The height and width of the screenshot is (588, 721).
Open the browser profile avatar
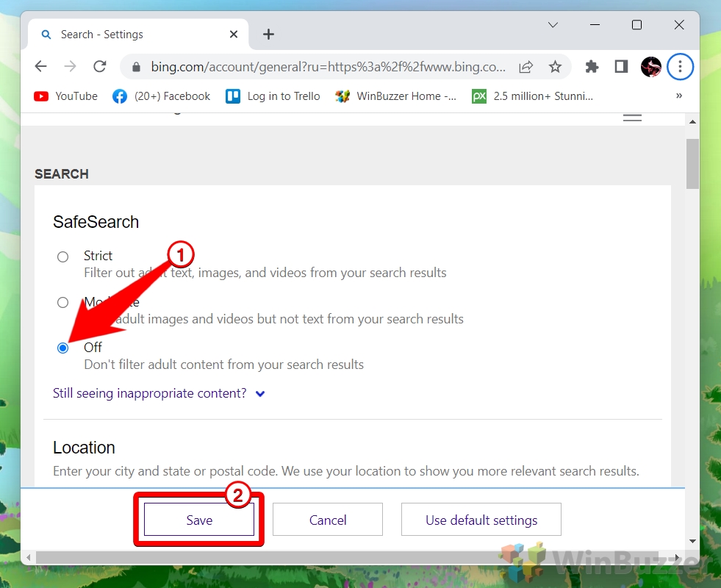(650, 66)
